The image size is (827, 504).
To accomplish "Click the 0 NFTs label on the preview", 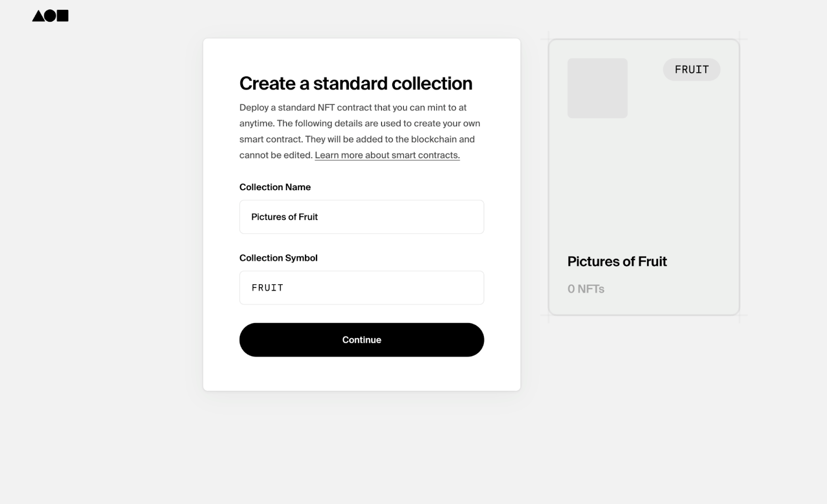I will [x=586, y=289].
